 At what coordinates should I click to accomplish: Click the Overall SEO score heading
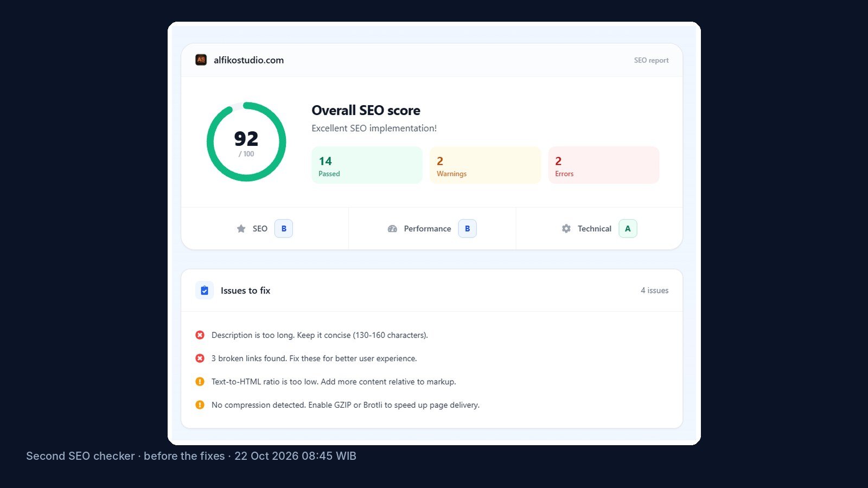click(366, 111)
